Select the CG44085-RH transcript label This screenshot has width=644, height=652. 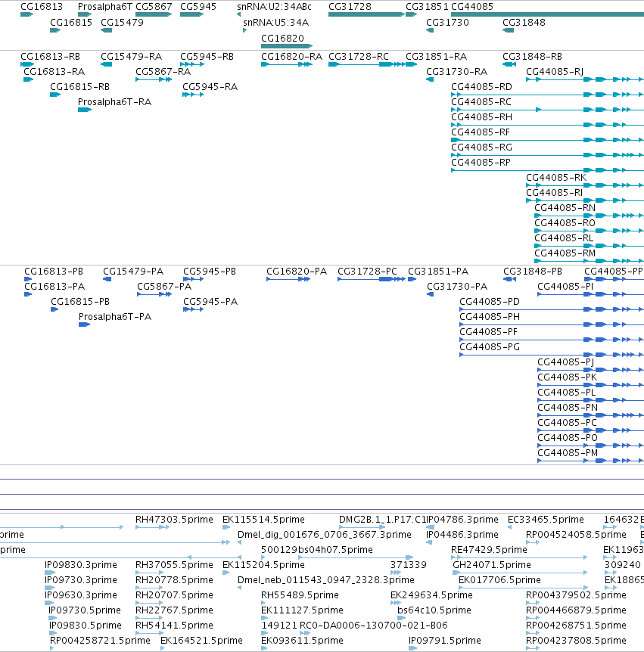[481, 116]
